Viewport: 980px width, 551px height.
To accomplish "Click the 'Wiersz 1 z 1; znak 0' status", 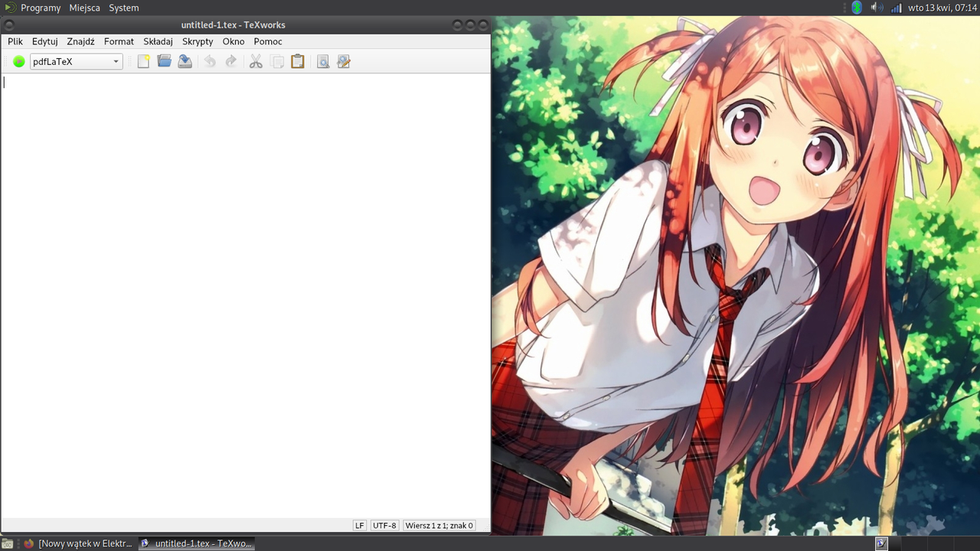I will (x=439, y=526).
